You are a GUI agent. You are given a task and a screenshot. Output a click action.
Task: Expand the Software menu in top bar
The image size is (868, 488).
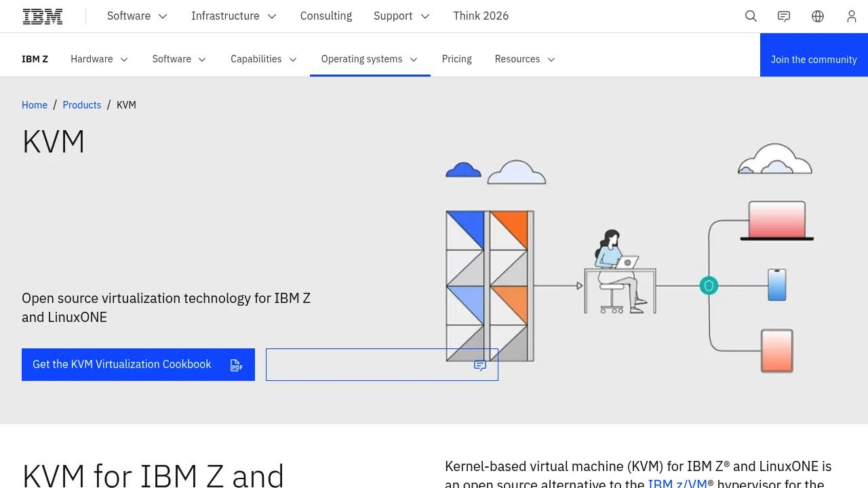pyautogui.click(x=138, y=16)
